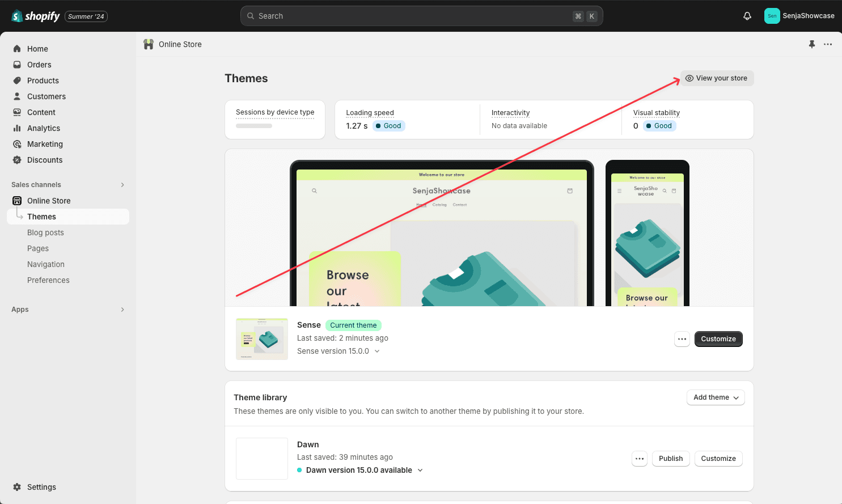Open Sense theme three-dot actions menu
Image resolution: width=842 pixels, height=504 pixels.
click(682, 339)
